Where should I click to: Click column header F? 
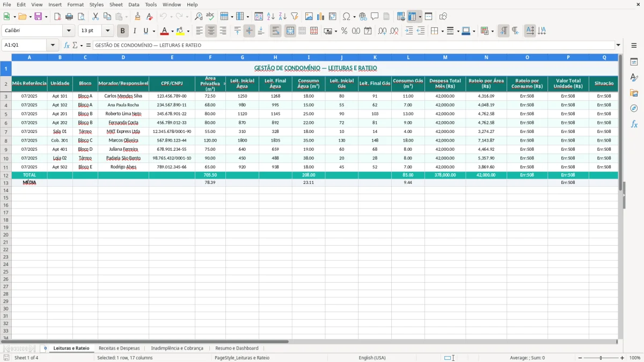click(x=210, y=57)
